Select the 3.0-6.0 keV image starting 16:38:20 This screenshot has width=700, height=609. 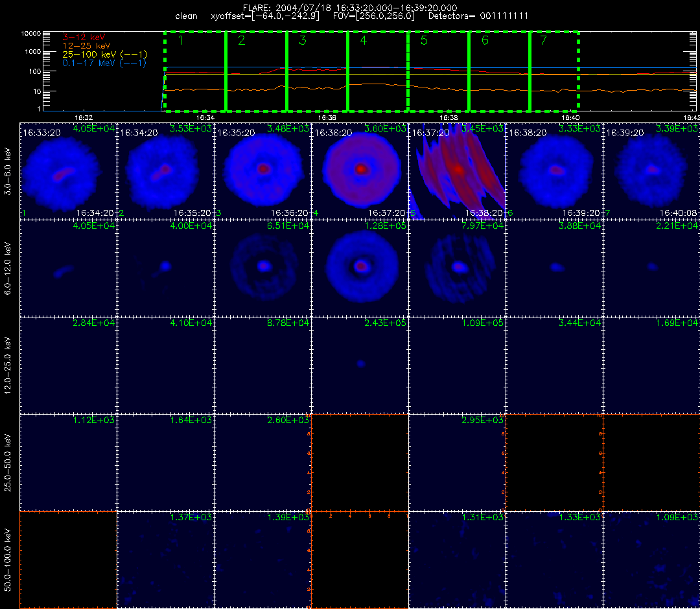[x=555, y=171]
